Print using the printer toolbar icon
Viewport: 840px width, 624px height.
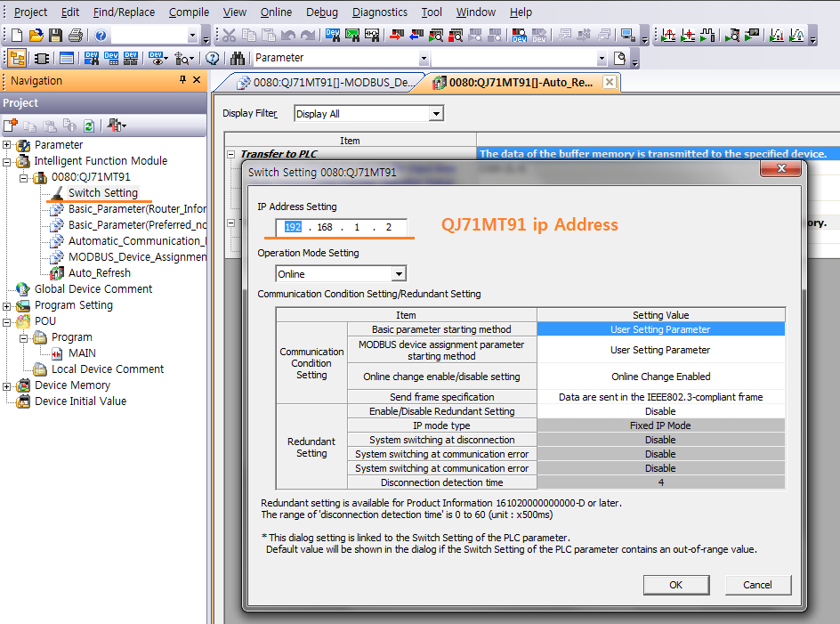point(76,36)
